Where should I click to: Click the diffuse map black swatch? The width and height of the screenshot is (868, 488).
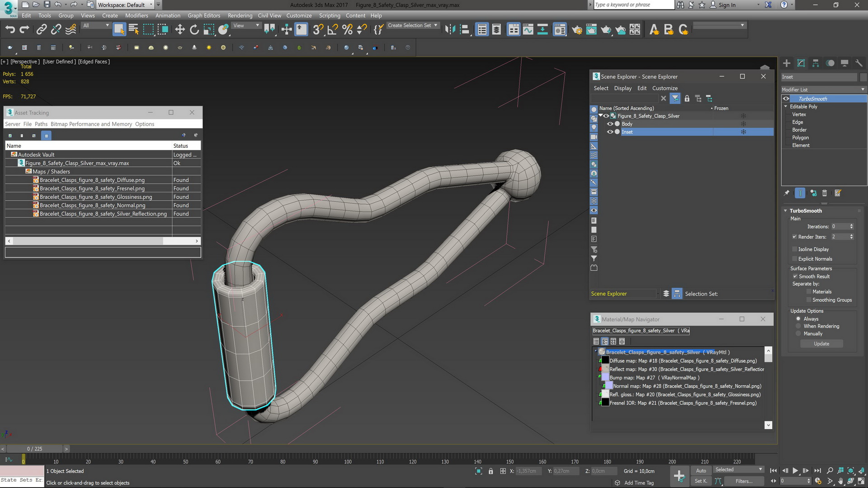(605, 361)
